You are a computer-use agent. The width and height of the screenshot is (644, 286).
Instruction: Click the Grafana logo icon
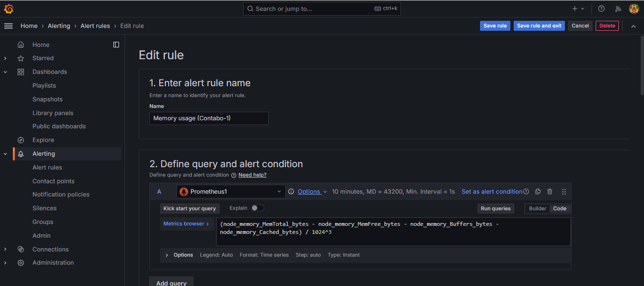(9, 9)
